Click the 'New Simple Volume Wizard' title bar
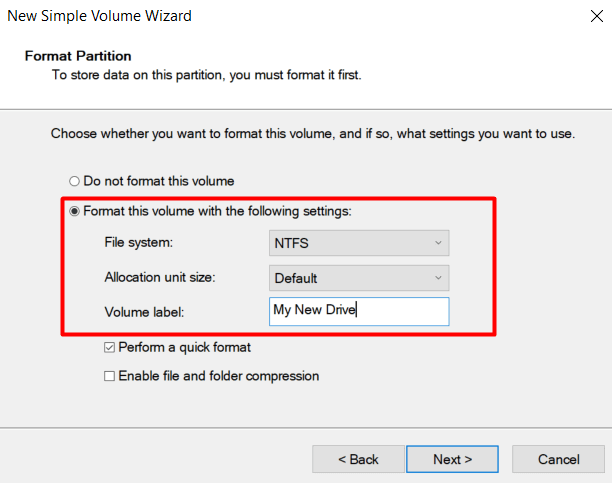 click(100, 16)
